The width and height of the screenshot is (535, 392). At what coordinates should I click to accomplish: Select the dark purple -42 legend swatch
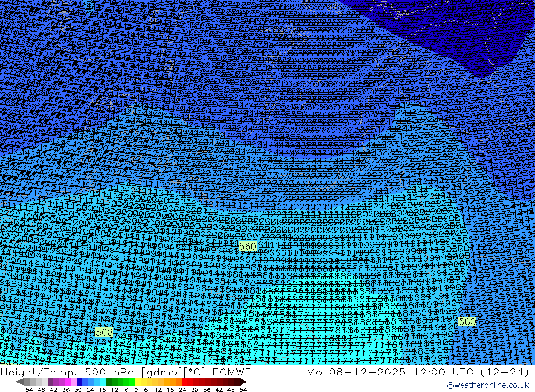coord(50,381)
